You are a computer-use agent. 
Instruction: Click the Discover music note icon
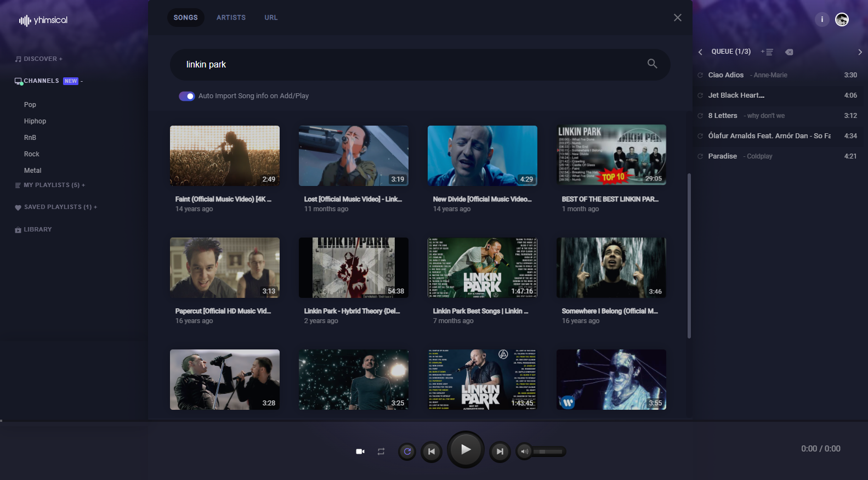pos(18,59)
